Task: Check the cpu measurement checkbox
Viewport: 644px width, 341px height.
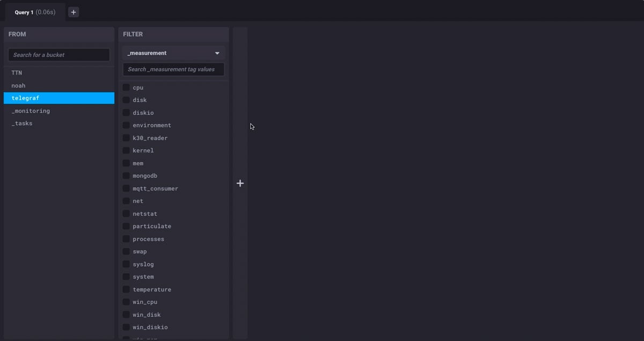Action: 126,88
